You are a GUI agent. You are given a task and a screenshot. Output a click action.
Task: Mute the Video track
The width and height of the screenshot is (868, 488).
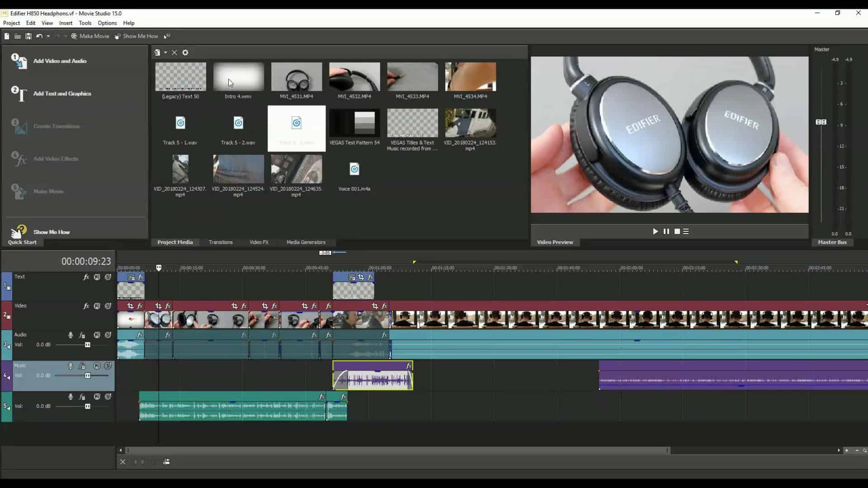click(97, 306)
